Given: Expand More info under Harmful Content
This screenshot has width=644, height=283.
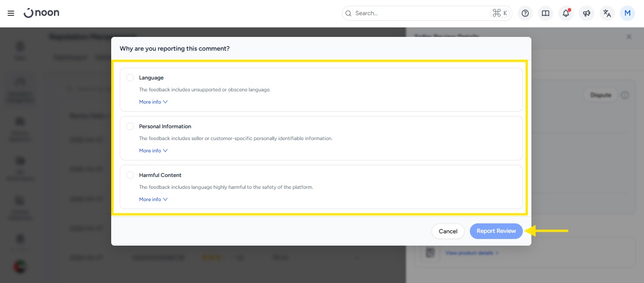Looking at the screenshot, I should (153, 199).
